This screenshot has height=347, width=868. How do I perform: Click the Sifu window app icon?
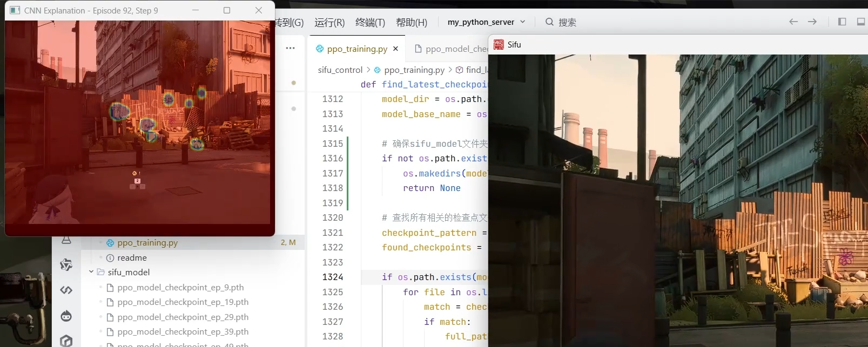click(499, 44)
